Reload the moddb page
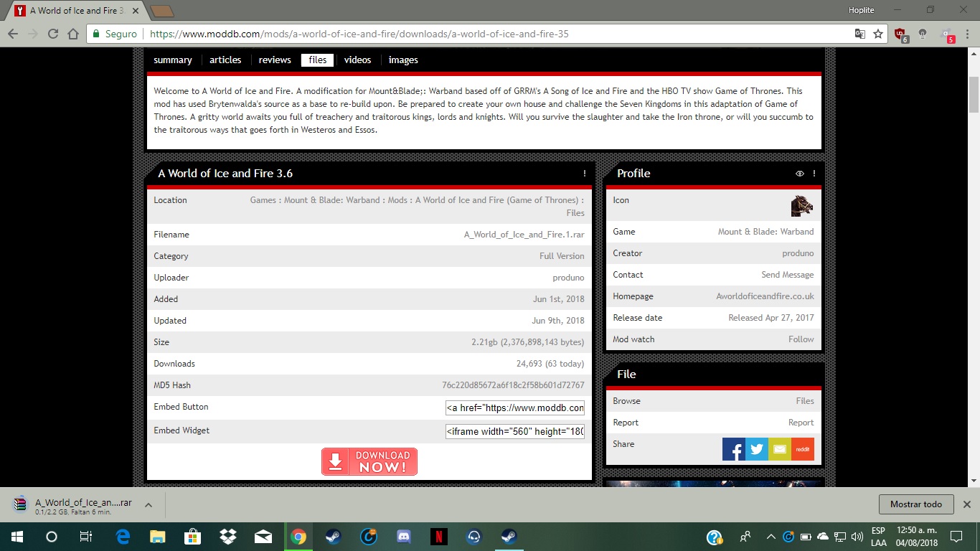This screenshot has height=551, width=980. (52, 34)
